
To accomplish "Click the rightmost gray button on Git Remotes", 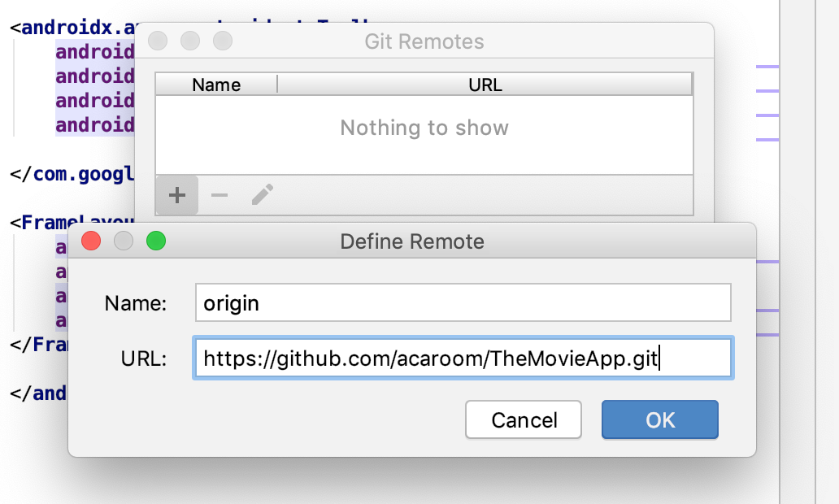I will 222,41.
